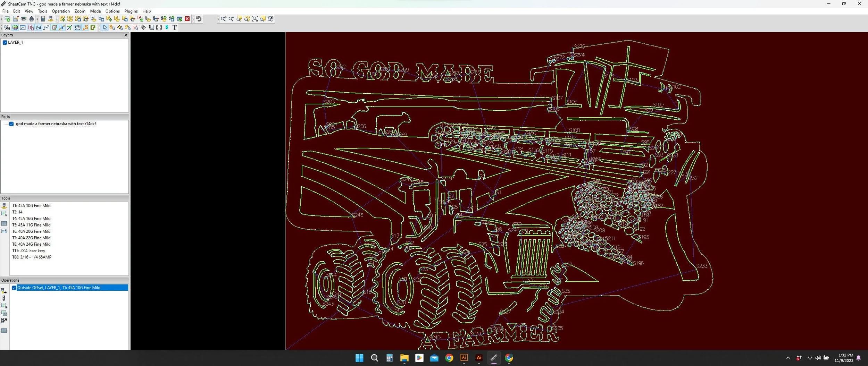Click the calculator icon in the top toolbar
This screenshot has width=868, height=366.
pyautogui.click(x=43, y=19)
